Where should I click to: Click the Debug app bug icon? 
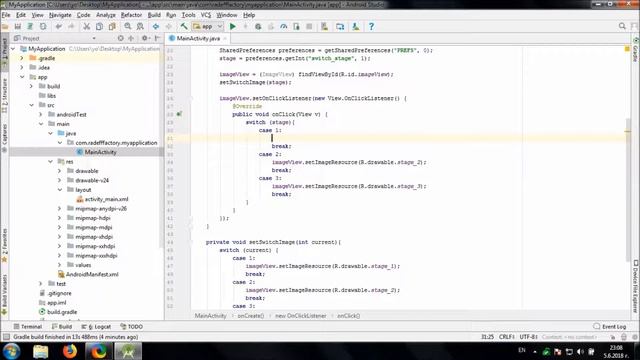coord(258,27)
